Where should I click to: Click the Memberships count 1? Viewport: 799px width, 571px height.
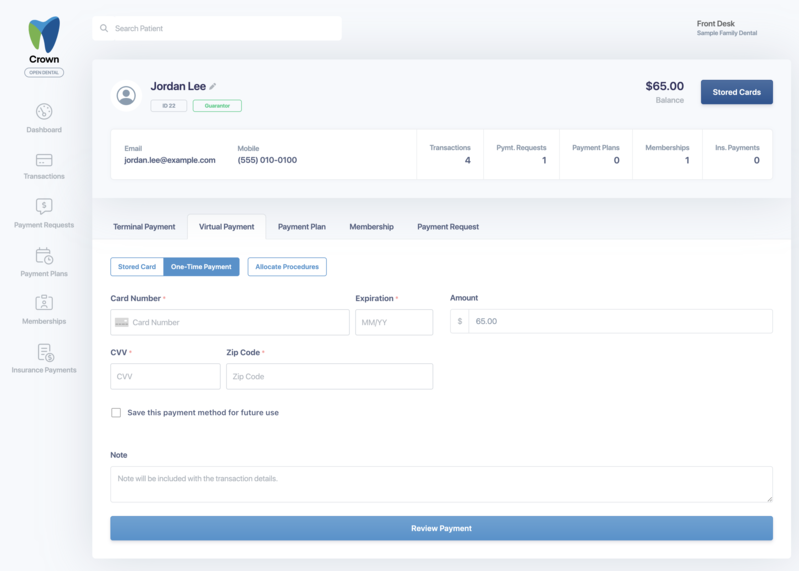pos(687,160)
